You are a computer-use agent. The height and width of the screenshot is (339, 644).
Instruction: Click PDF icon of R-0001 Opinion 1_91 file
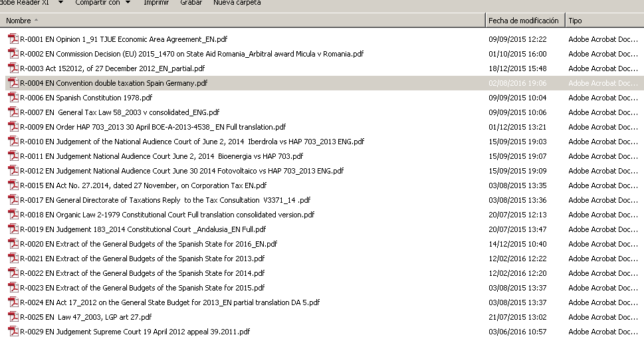13,39
